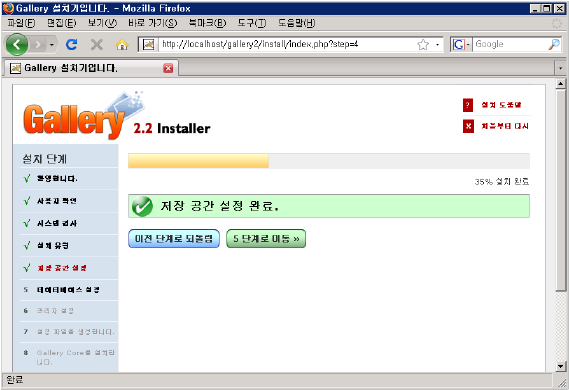Select step 5 database setup in sidebar
The image size is (569, 390).
click(x=68, y=290)
